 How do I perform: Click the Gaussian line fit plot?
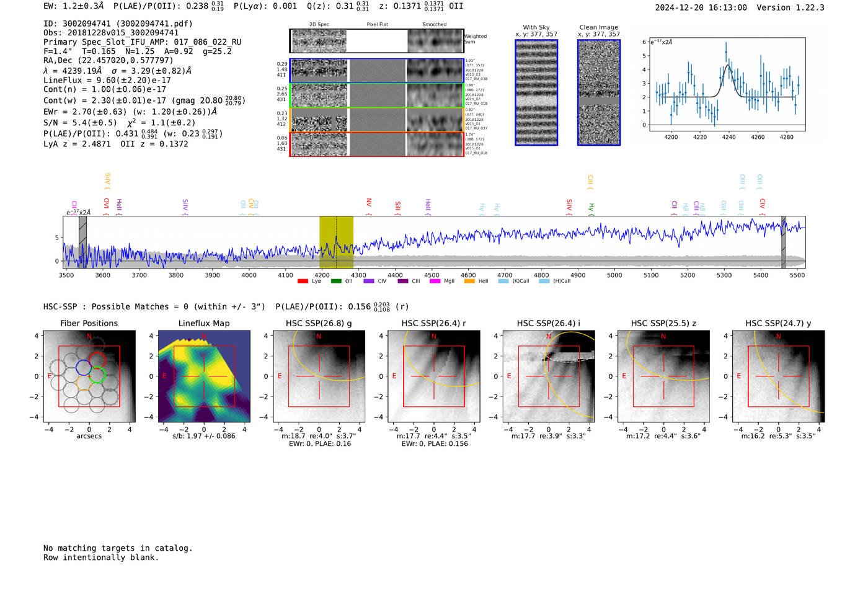point(727,84)
